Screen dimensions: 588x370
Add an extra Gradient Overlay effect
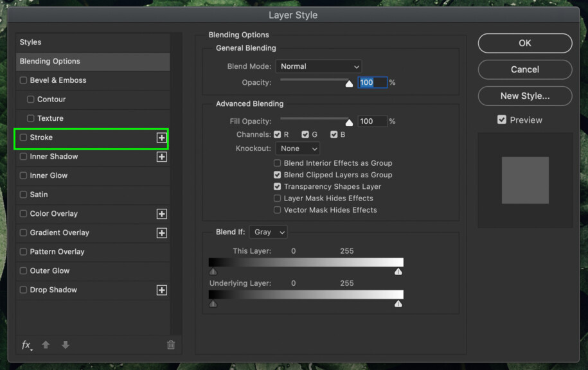pos(162,233)
